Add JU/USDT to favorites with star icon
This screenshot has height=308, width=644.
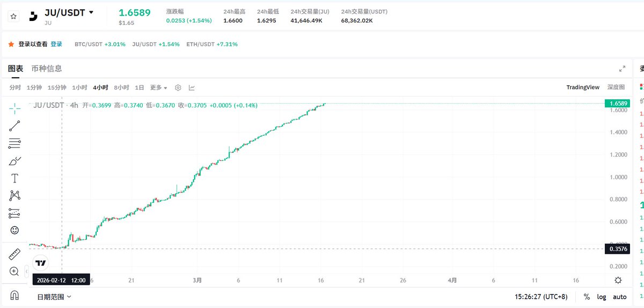pyautogui.click(x=13, y=17)
